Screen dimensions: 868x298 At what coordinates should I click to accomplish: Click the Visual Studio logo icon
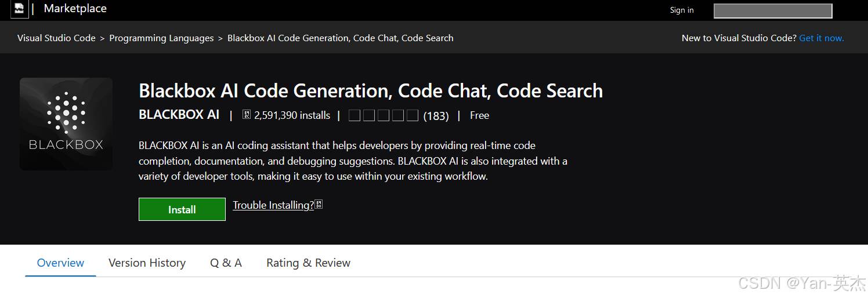[19, 9]
